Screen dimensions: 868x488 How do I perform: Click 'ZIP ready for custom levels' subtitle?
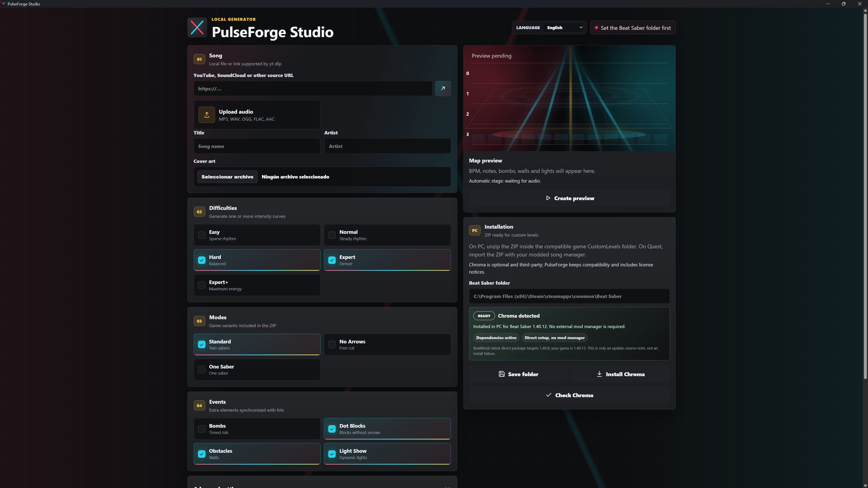pos(511,235)
